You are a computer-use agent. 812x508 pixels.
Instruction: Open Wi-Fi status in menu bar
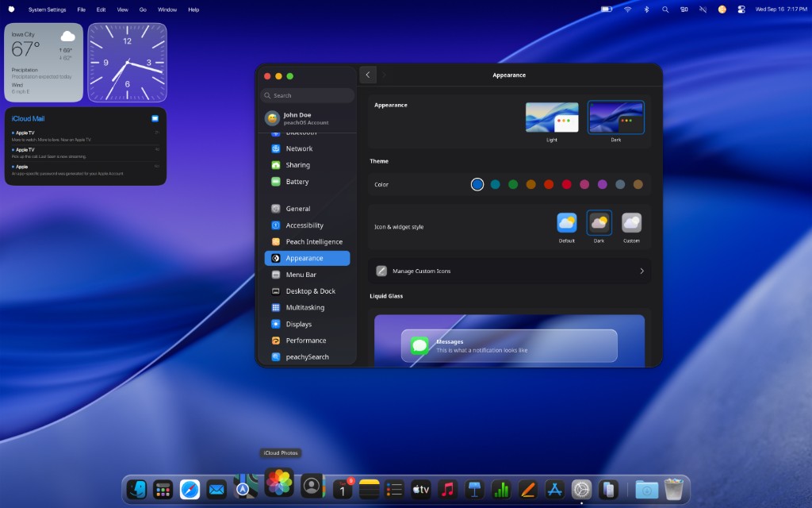point(628,10)
